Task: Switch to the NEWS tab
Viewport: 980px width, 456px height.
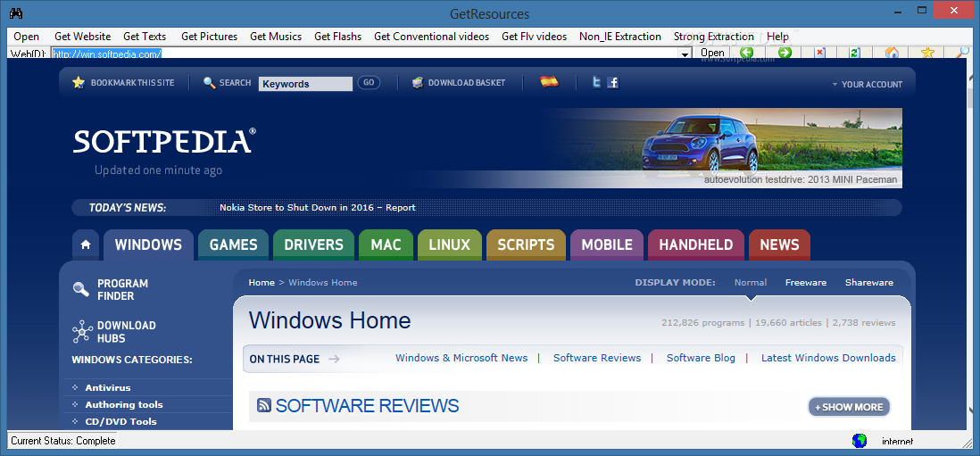Action: pos(779,245)
